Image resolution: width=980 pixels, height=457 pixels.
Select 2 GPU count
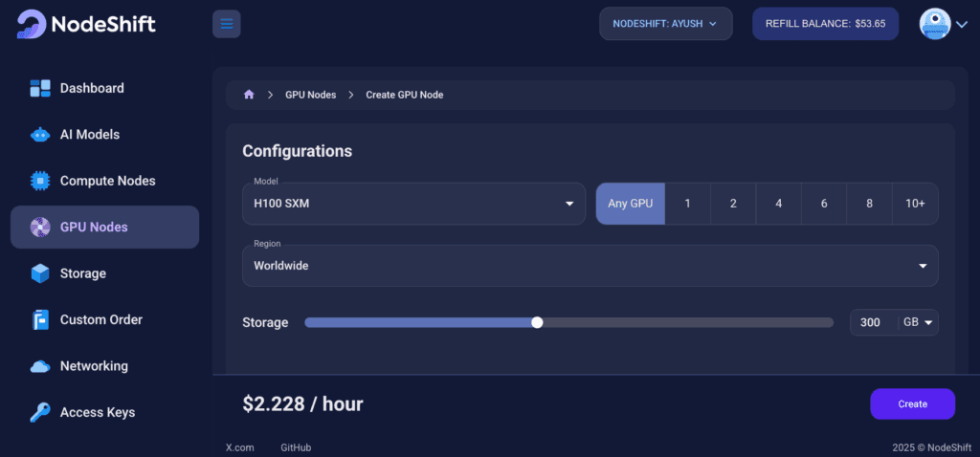pyautogui.click(x=733, y=204)
